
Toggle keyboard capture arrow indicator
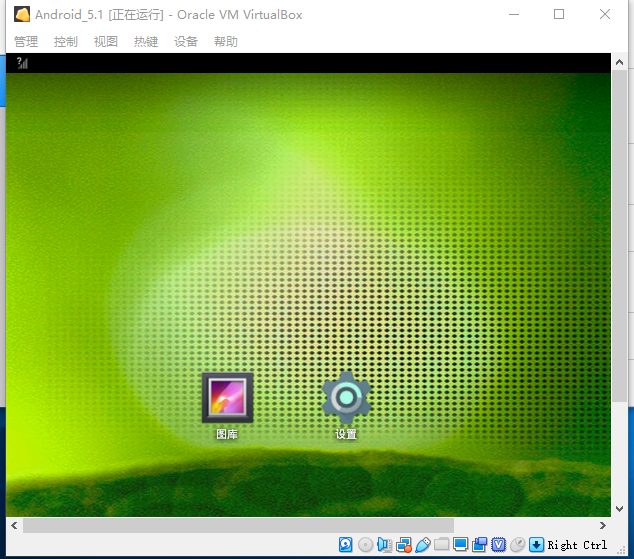537,545
